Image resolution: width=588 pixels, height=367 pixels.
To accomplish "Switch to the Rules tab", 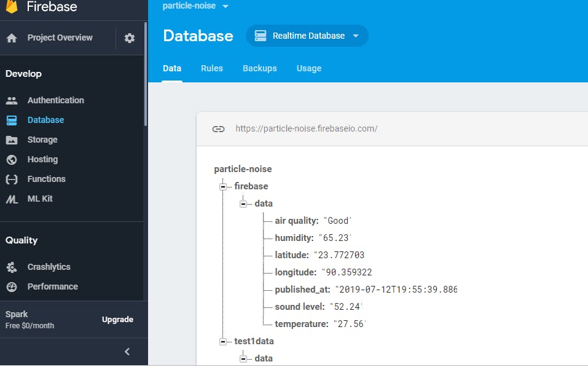I will 211,68.
